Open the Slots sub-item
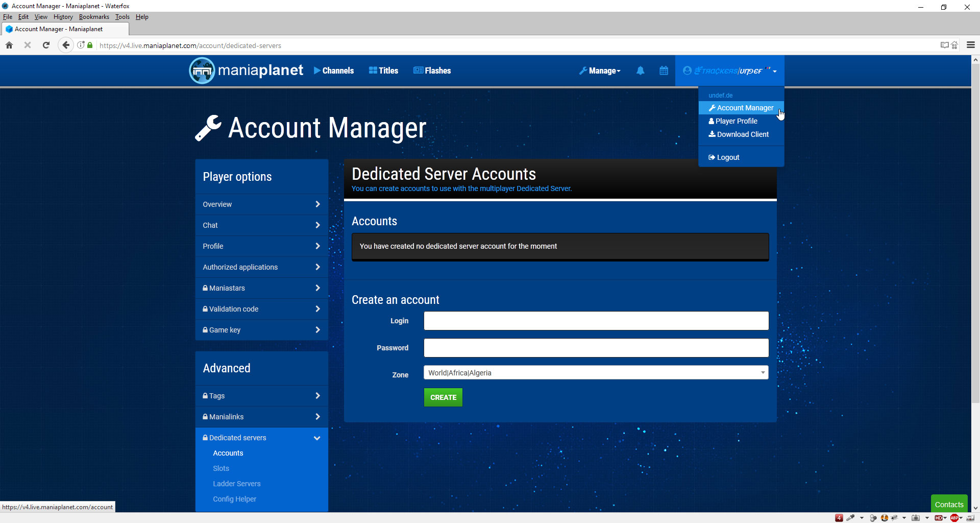Image resolution: width=980 pixels, height=523 pixels. point(221,468)
